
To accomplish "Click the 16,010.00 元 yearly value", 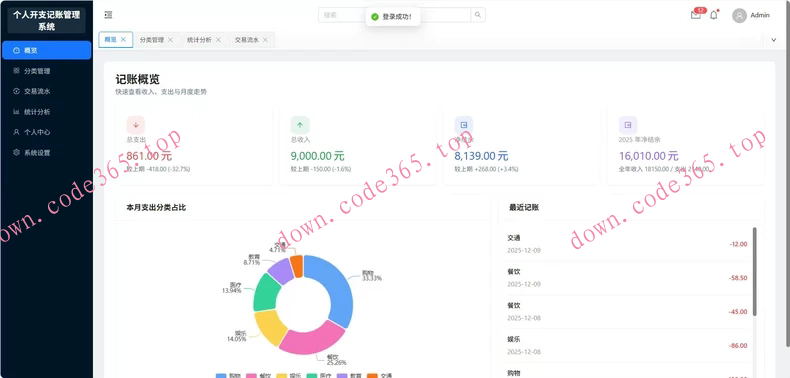I will point(648,156).
